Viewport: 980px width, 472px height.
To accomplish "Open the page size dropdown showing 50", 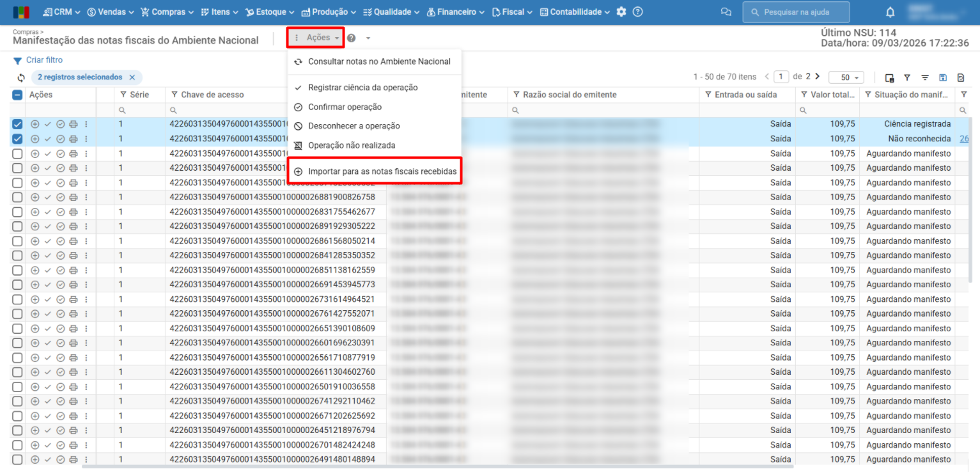I will pos(846,77).
